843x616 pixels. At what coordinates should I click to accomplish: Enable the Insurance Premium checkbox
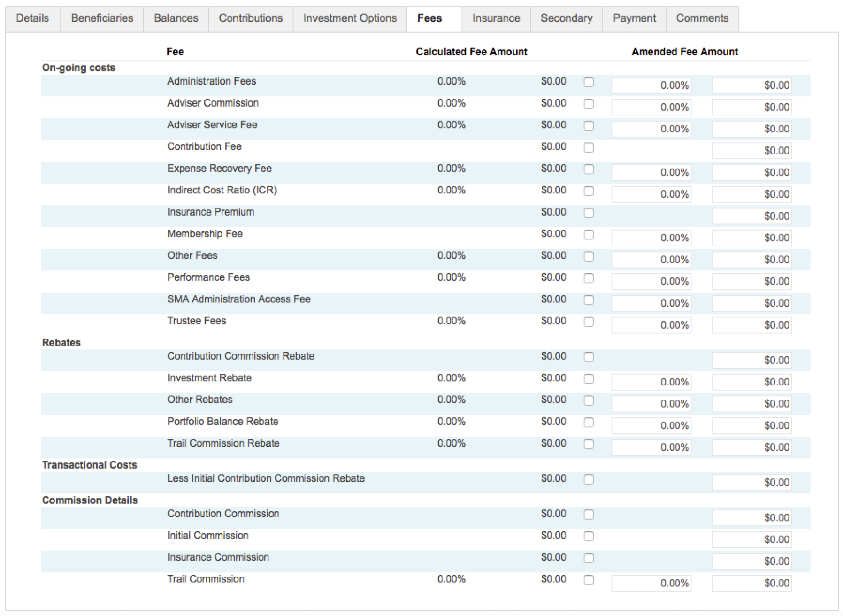tap(589, 213)
